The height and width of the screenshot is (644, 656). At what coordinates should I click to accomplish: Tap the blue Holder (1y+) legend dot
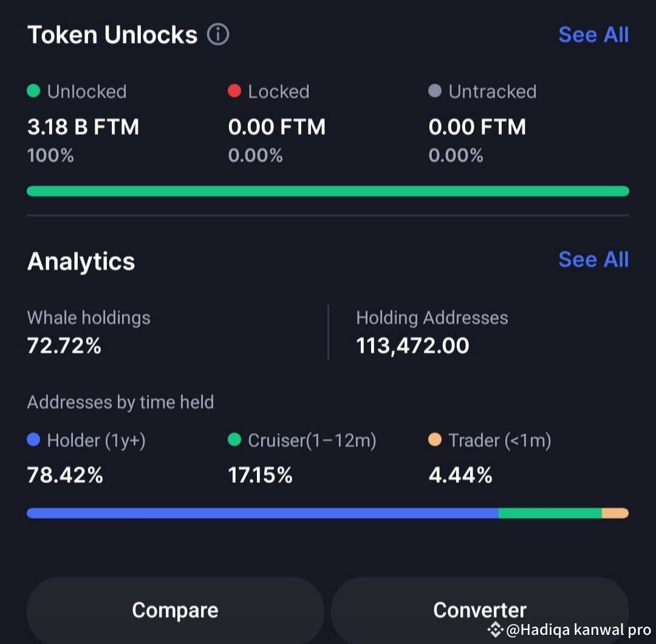[33, 440]
